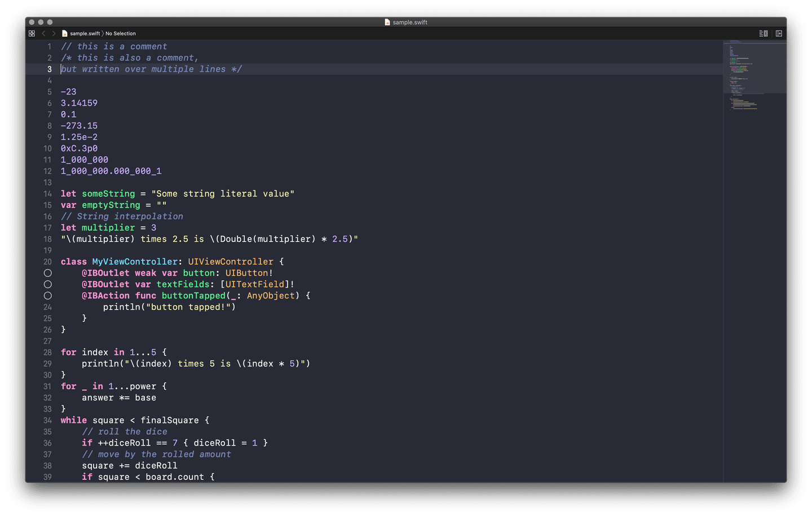Go forward using the right navigation chevron
Screen dimensions: 812x516
pos(54,33)
